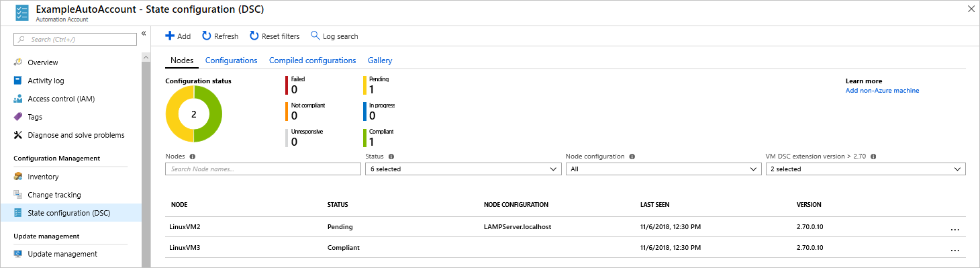Click the Compliant status cell for LinuxVM3
Viewport: 980px width, 268px height.
(x=343, y=248)
